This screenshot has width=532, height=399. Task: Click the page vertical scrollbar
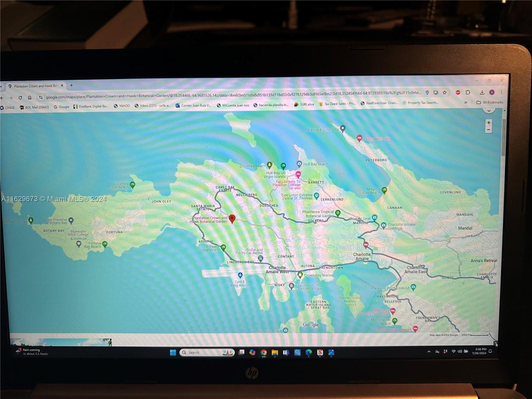(504, 140)
